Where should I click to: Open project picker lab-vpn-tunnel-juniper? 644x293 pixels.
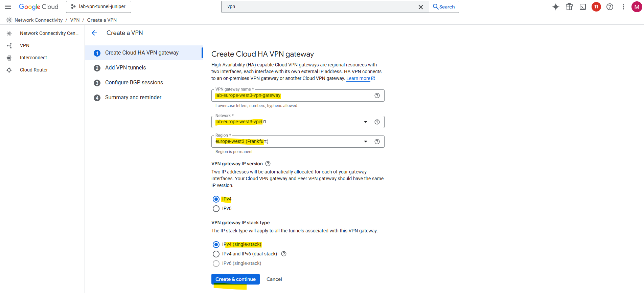click(x=98, y=7)
